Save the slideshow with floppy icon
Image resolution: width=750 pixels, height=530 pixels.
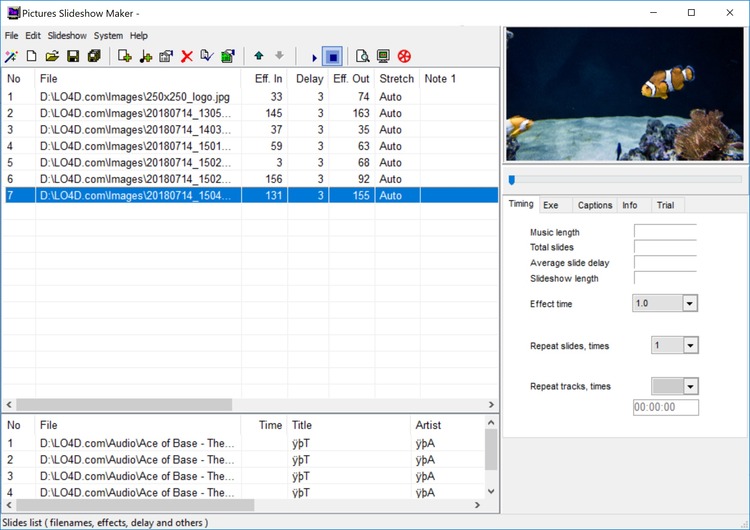click(73, 56)
